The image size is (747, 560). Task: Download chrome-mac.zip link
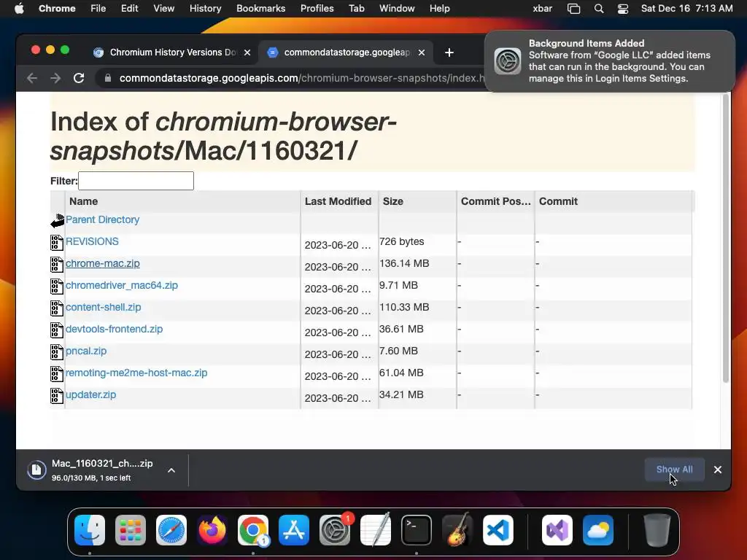click(x=102, y=263)
